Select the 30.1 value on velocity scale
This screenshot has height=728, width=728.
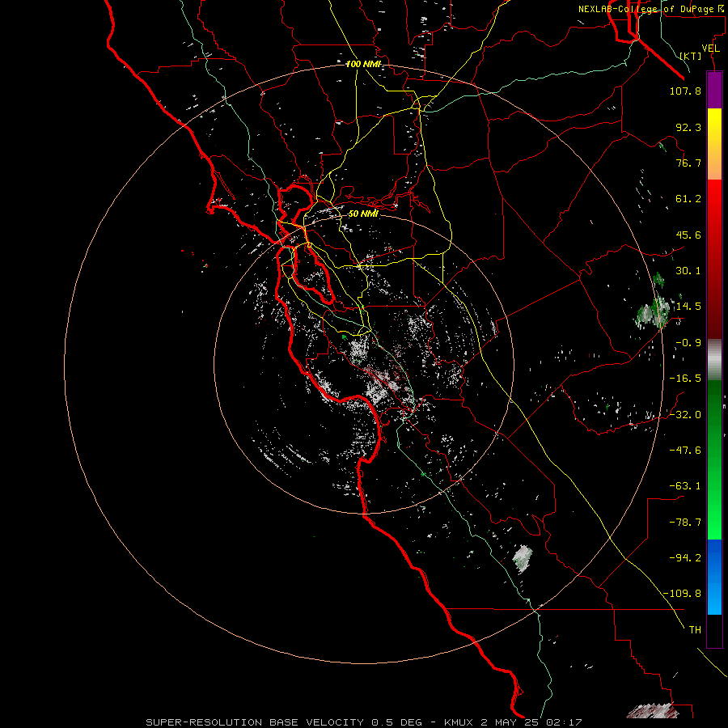(x=688, y=271)
